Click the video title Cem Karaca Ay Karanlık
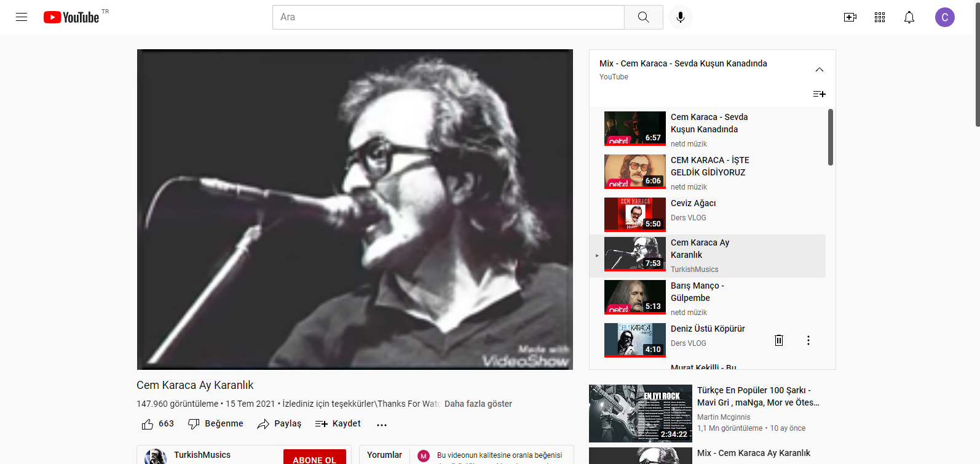Image resolution: width=980 pixels, height=464 pixels. 195,385
